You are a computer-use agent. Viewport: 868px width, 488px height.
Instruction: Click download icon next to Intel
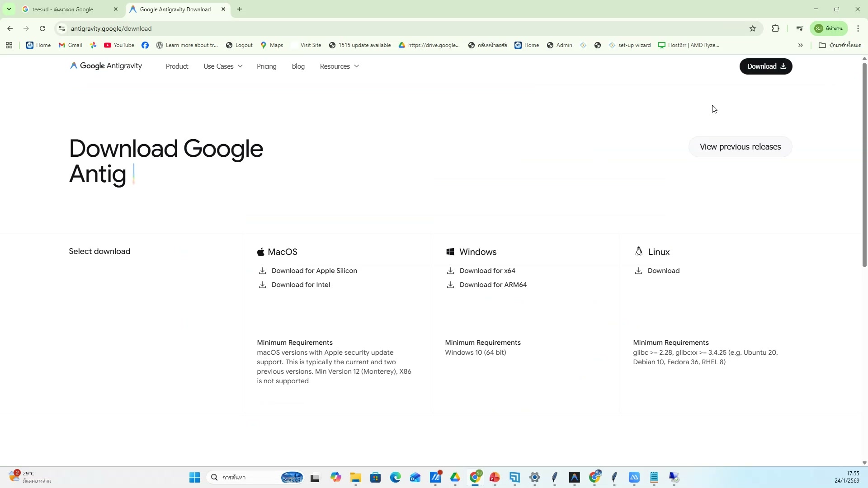[262, 285]
